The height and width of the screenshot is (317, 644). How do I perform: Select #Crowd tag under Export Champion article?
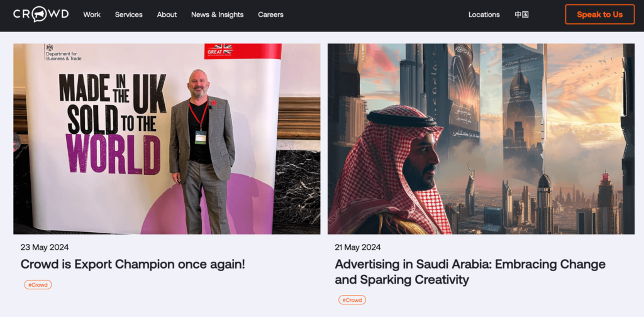tap(38, 285)
